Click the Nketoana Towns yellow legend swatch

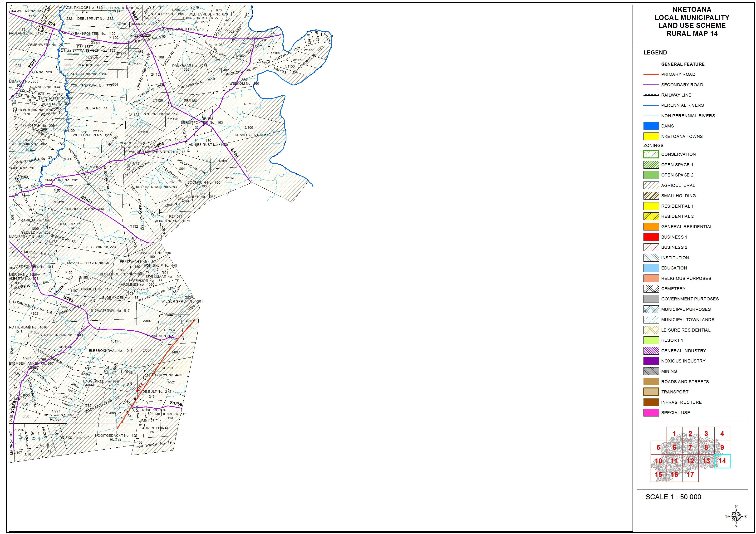(x=651, y=136)
